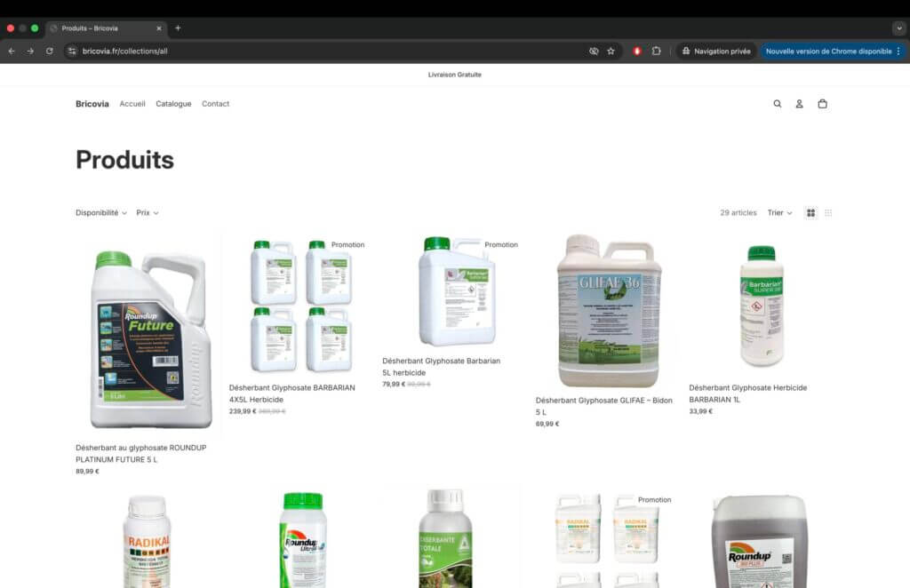Viewport: 910px width, 588px height.
Task: Go to the Catalogue menu item
Action: pyautogui.click(x=173, y=104)
